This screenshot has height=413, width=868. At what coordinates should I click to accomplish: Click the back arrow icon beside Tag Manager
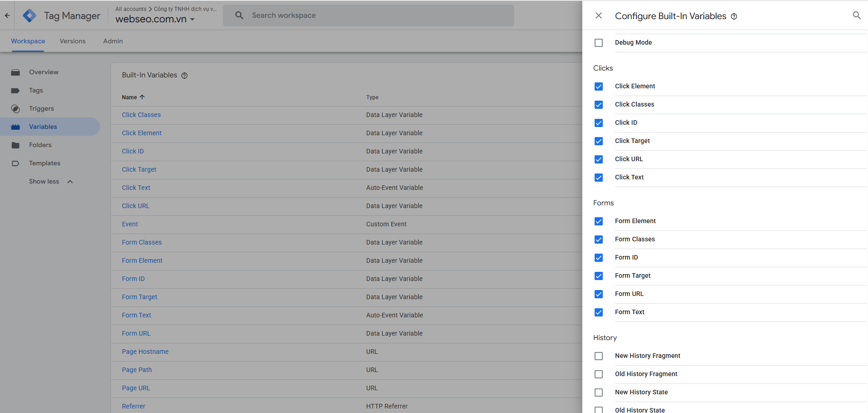click(x=7, y=15)
